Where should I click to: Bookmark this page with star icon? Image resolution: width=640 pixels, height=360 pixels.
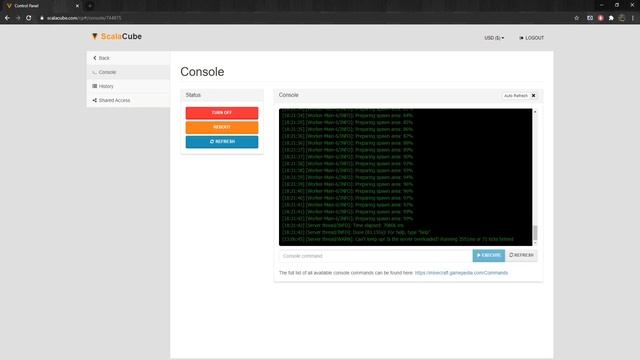[576, 18]
